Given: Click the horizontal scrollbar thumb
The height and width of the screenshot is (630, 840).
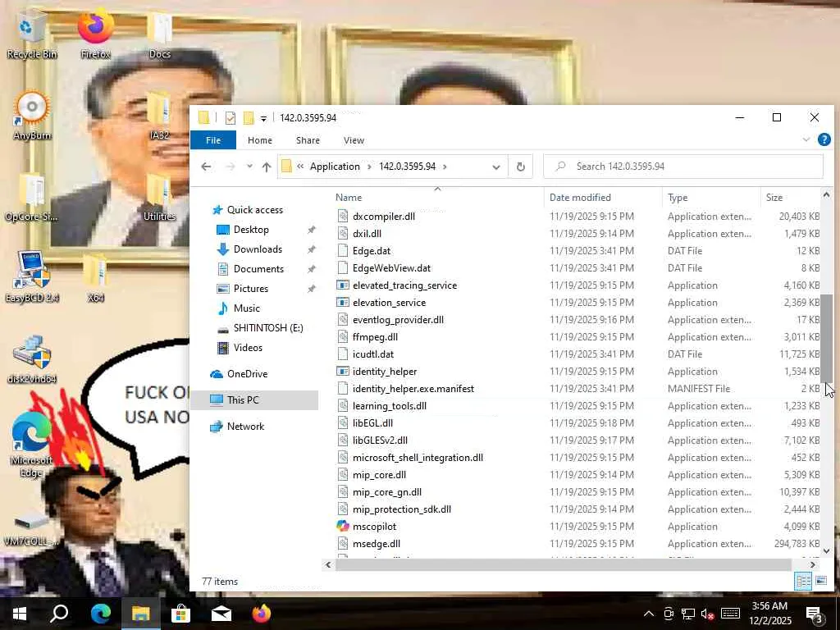Looking at the screenshot, I should [x=563, y=564].
